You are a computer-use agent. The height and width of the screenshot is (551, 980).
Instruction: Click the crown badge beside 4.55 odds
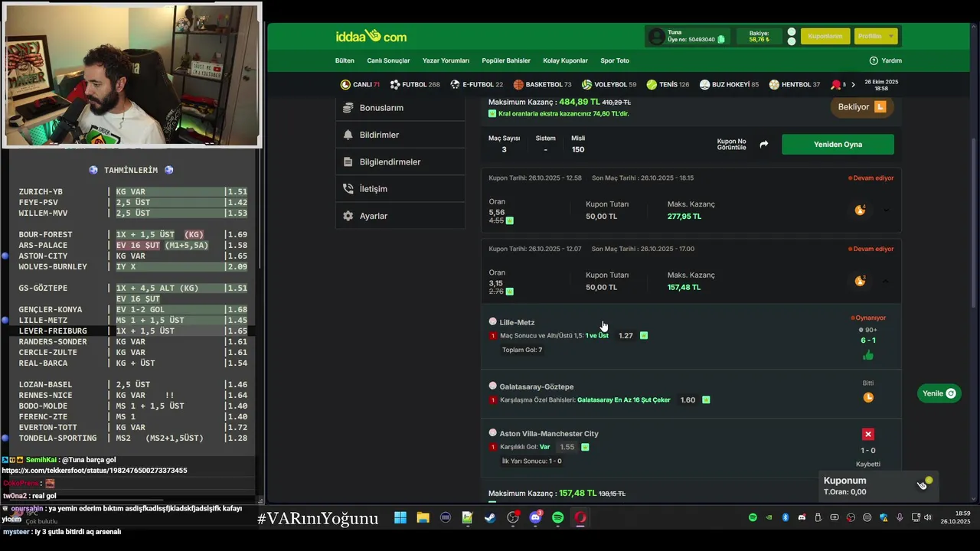(510, 220)
